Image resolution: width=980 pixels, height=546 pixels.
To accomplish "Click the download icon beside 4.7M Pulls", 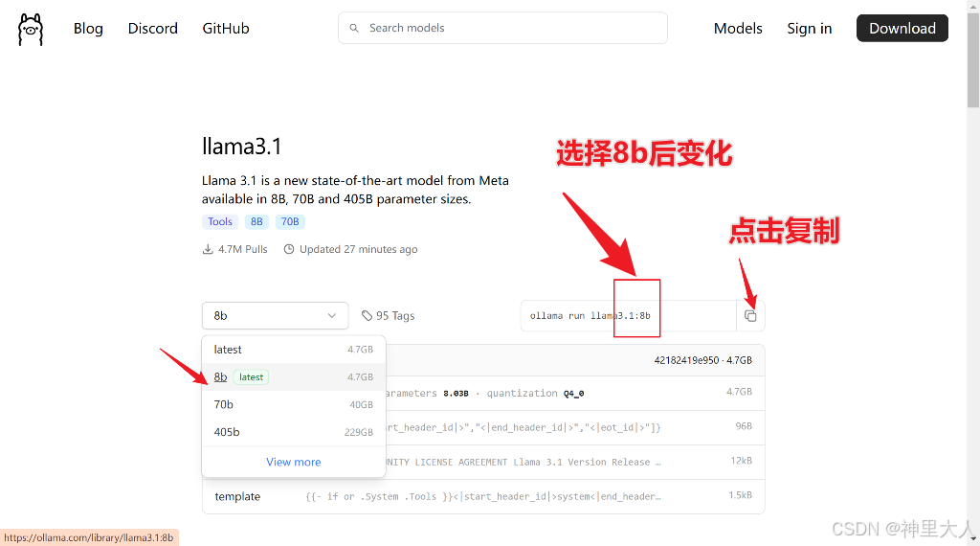I will (208, 250).
